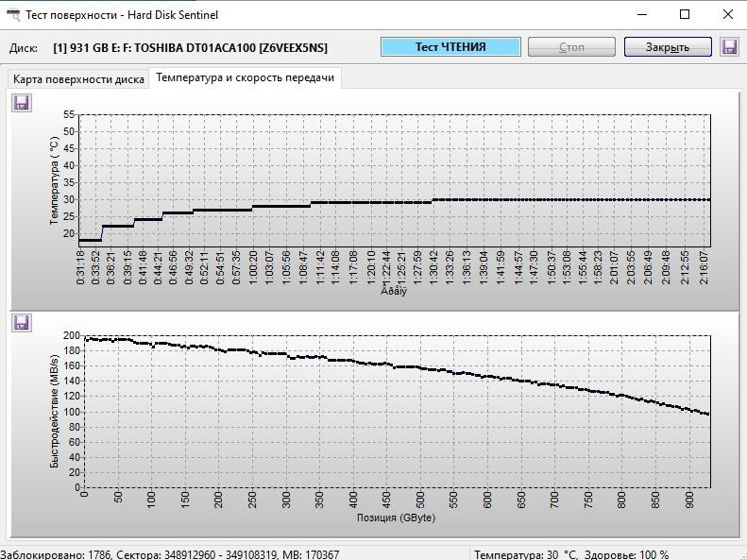Click the save icon beside the Закрыть button
Image resolution: width=747 pixels, height=560 pixels.
click(729, 47)
